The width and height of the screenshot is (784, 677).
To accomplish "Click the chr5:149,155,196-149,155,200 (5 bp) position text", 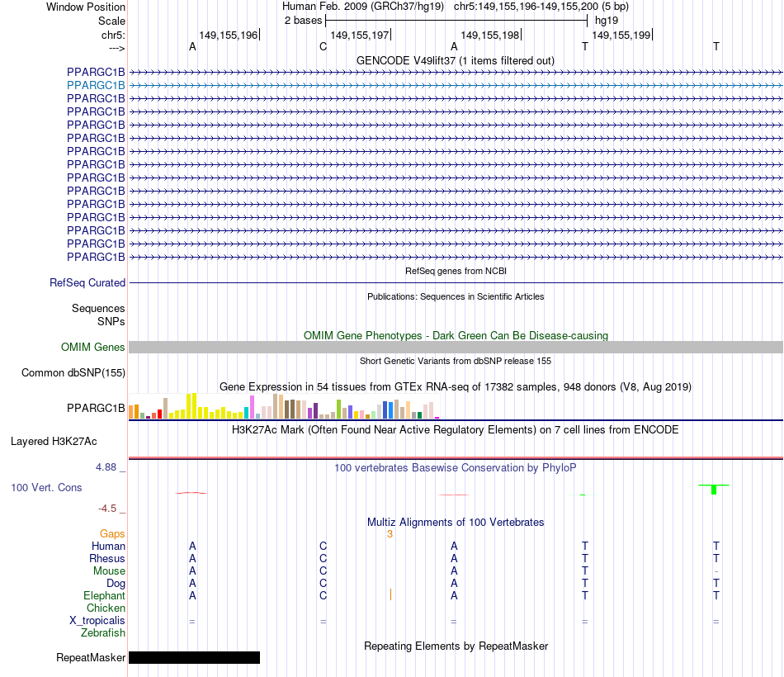I will pyautogui.click(x=541, y=7).
